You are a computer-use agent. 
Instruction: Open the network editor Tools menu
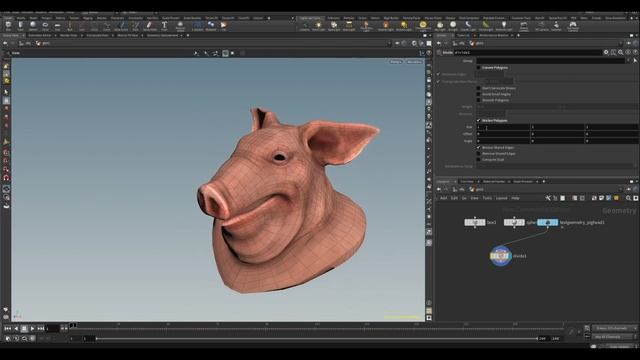[487, 198]
